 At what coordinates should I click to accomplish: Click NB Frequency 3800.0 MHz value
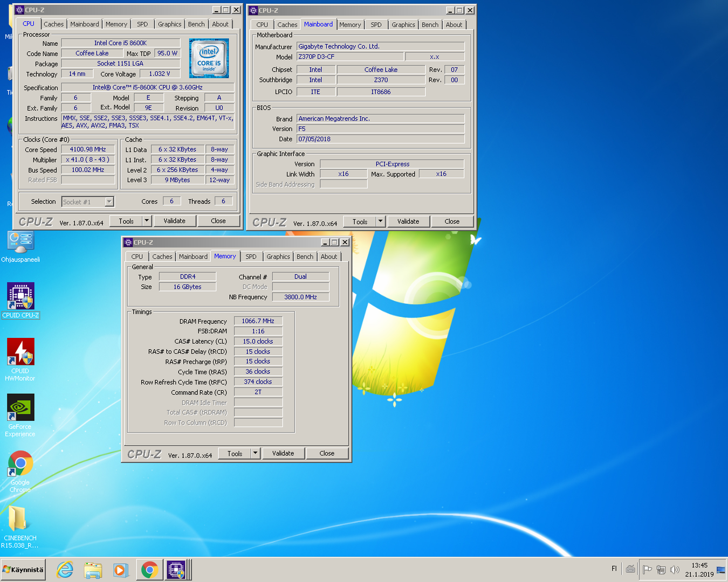tap(300, 297)
